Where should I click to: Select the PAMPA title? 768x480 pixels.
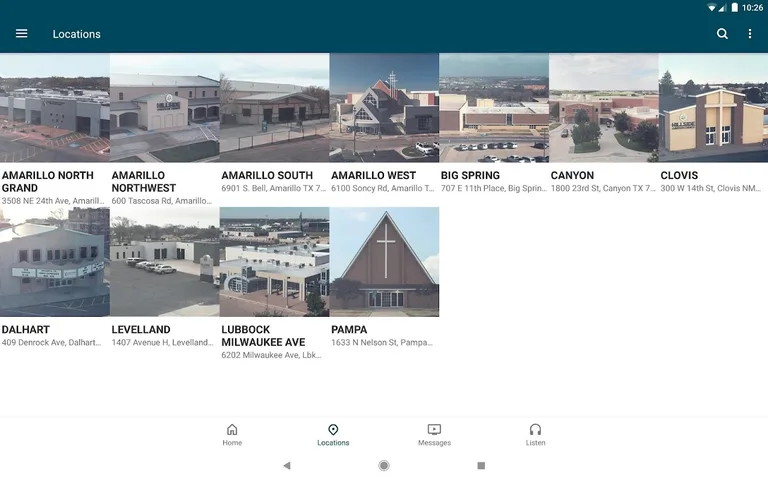point(349,330)
